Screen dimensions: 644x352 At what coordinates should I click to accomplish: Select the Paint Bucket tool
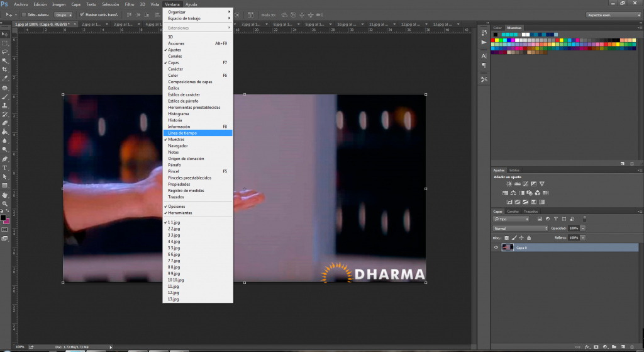[5, 132]
